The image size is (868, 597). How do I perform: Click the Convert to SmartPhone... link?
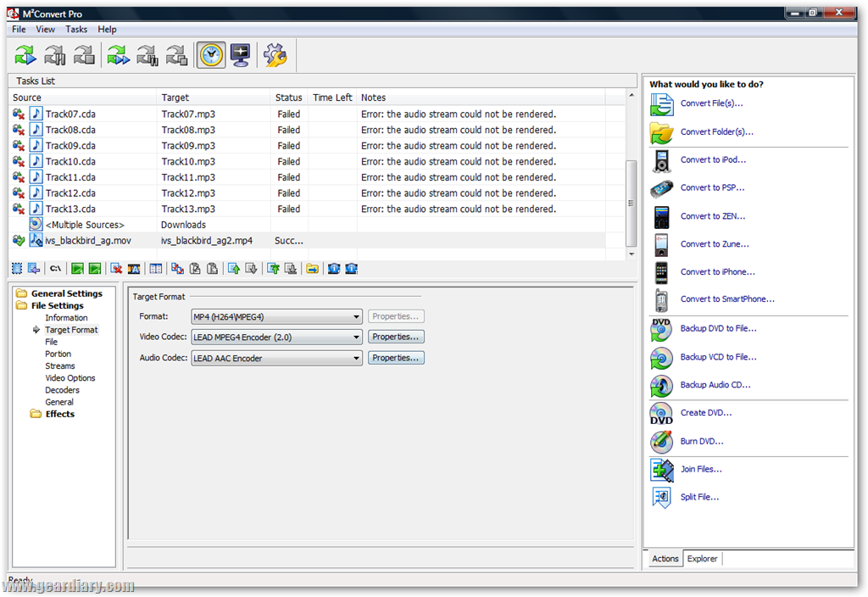727,299
